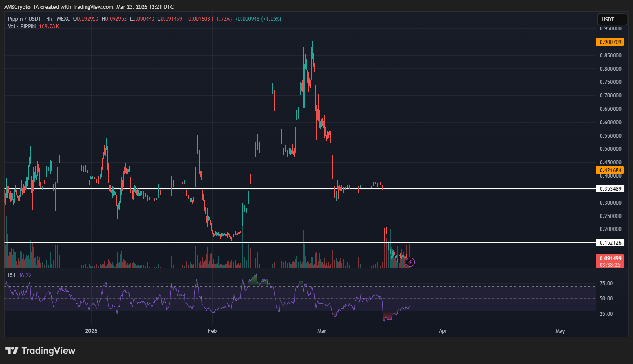Image resolution: width=633 pixels, height=364 pixels.
Task: Select the white 0.353489 price label
Action: (x=610, y=189)
